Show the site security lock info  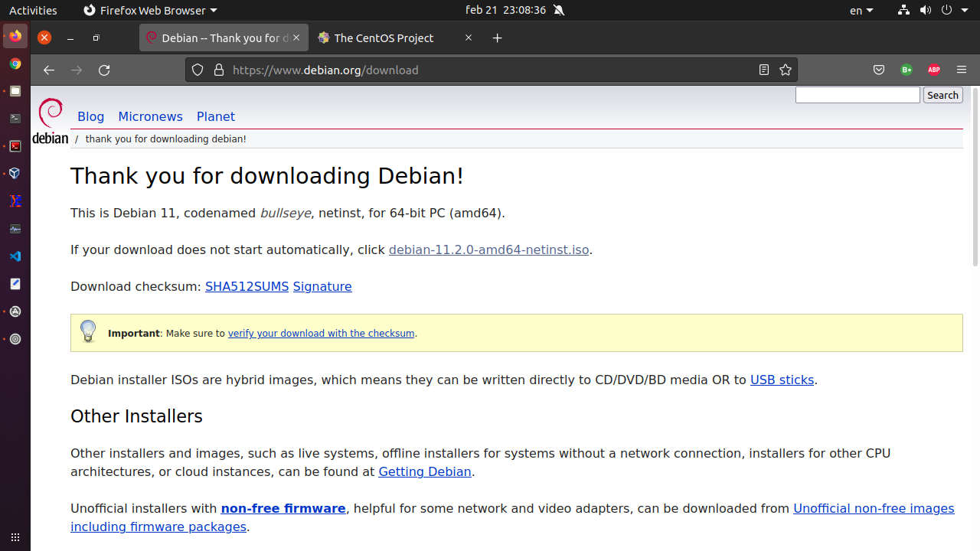(x=219, y=70)
